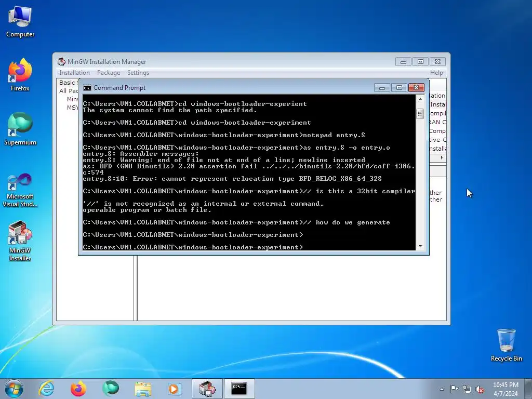Open the Settings menu in MinGW
This screenshot has width=532, height=399.
tap(138, 73)
